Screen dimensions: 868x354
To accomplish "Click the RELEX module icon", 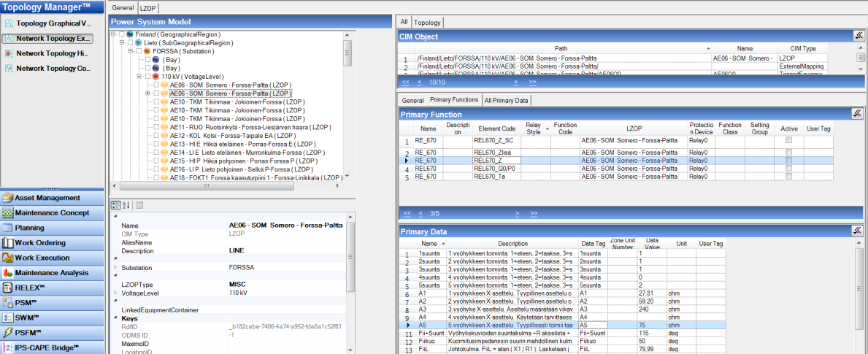I will 8,288.
